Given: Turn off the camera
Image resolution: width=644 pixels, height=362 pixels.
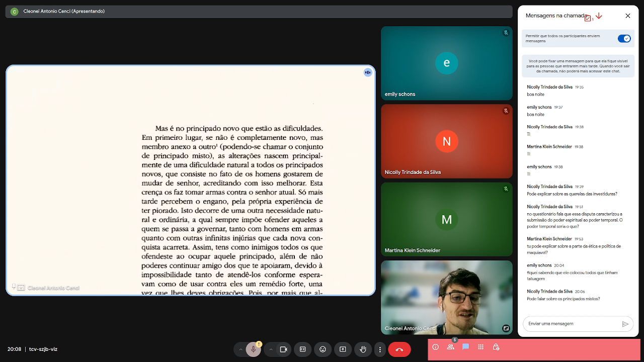Looking at the screenshot, I should [x=283, y=349].
